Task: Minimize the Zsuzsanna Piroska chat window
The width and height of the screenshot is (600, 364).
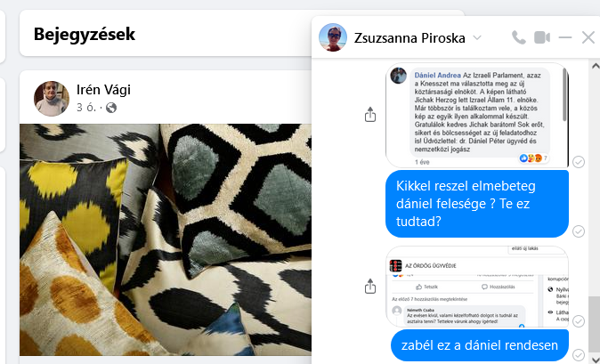Action: coord(564,37)
